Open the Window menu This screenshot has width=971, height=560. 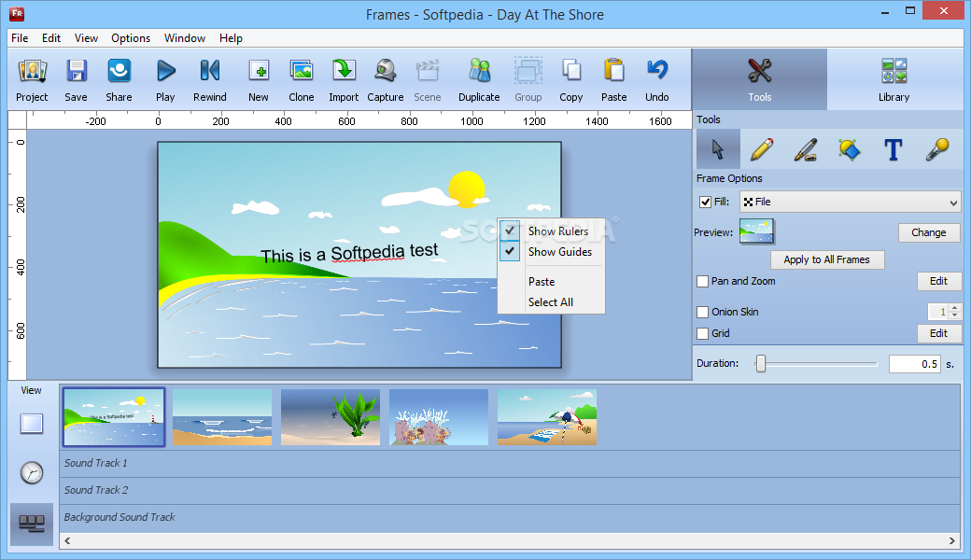185,37
